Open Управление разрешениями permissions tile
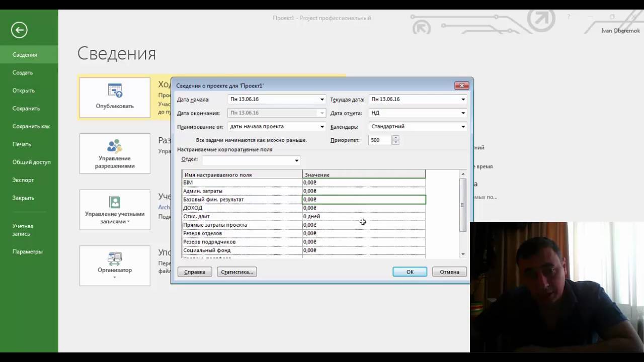The width and height of the screenshot is (644, 362). pos(115,153)
